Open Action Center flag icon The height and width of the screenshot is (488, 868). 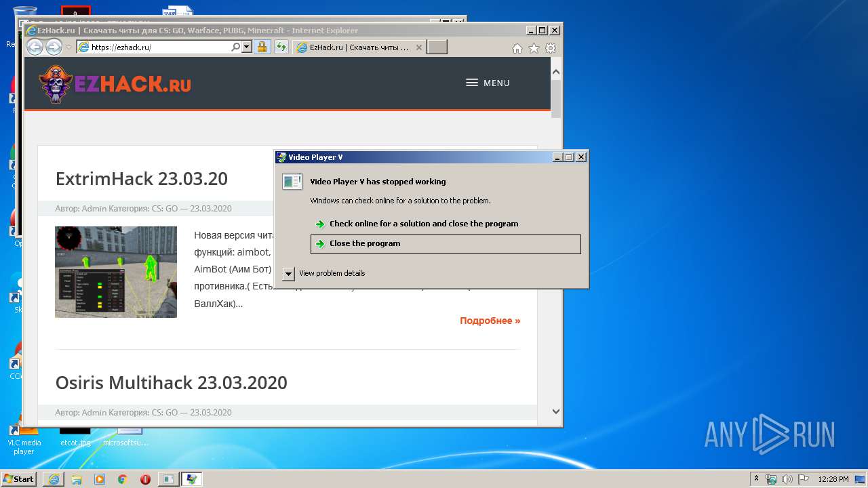click(804, 479)
